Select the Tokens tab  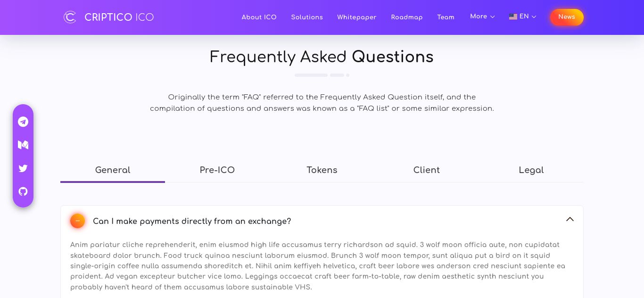[x=322, y=170]
